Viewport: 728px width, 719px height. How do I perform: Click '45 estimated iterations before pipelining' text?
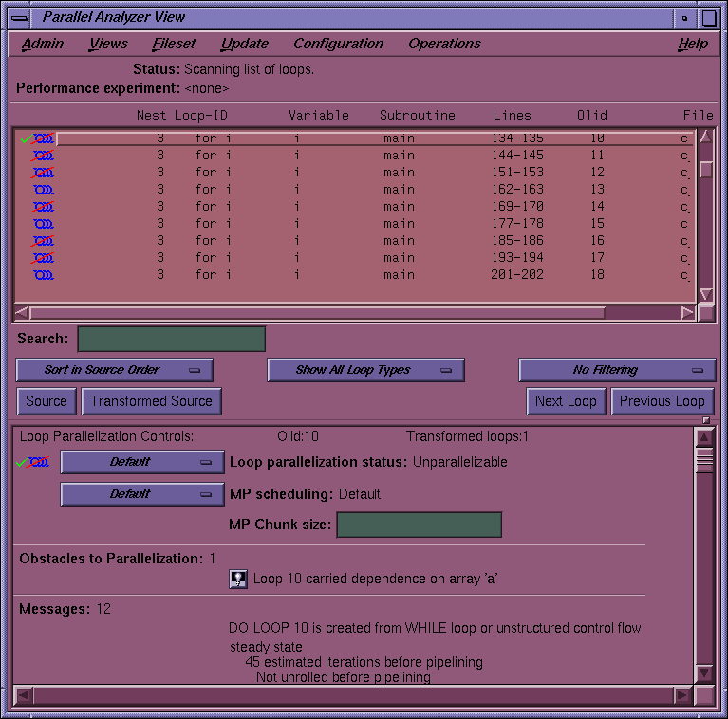click(x=364, y=662)
